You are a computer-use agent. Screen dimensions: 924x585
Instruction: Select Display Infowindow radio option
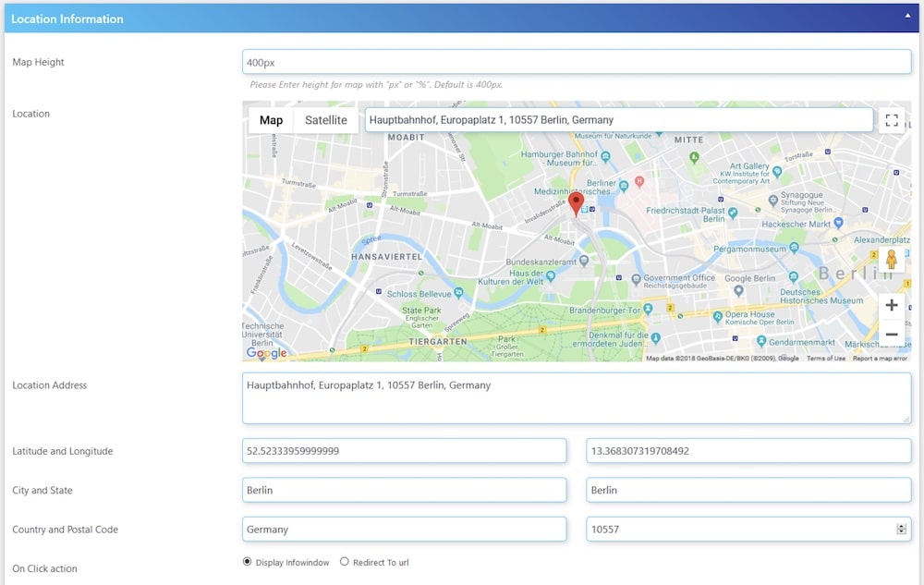pos(247,562)
